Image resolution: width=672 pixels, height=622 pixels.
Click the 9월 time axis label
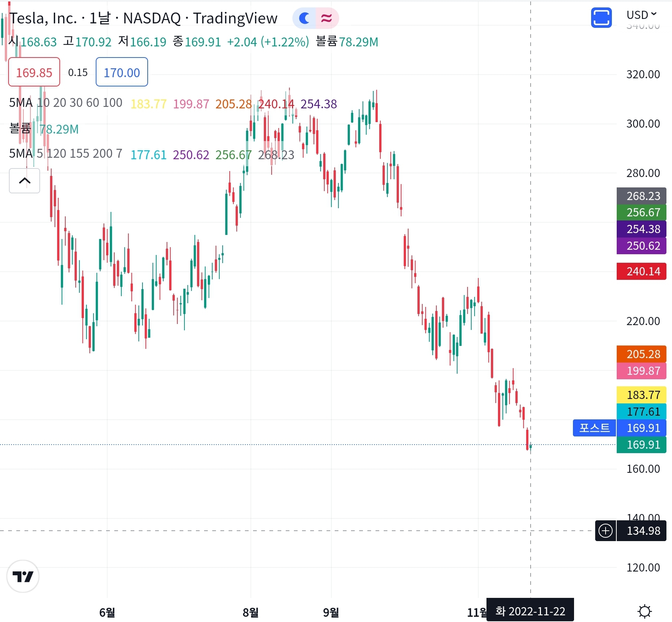click(331, 612)
